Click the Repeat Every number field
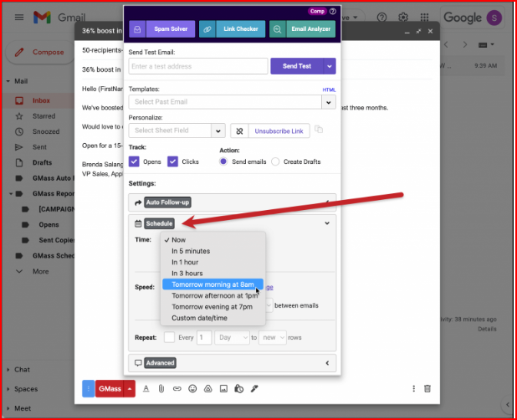The height and width of the screenshot is (420, 517). click(x=204, y=337)
